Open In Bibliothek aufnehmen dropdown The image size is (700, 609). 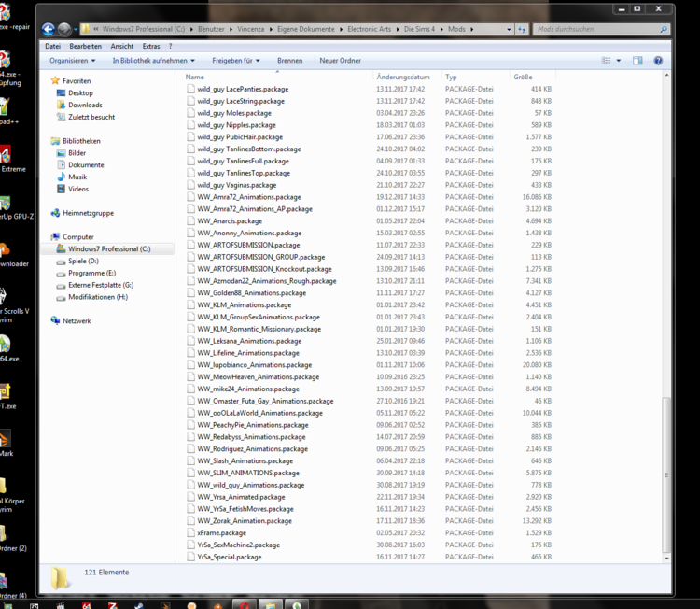tap(154, 61)
